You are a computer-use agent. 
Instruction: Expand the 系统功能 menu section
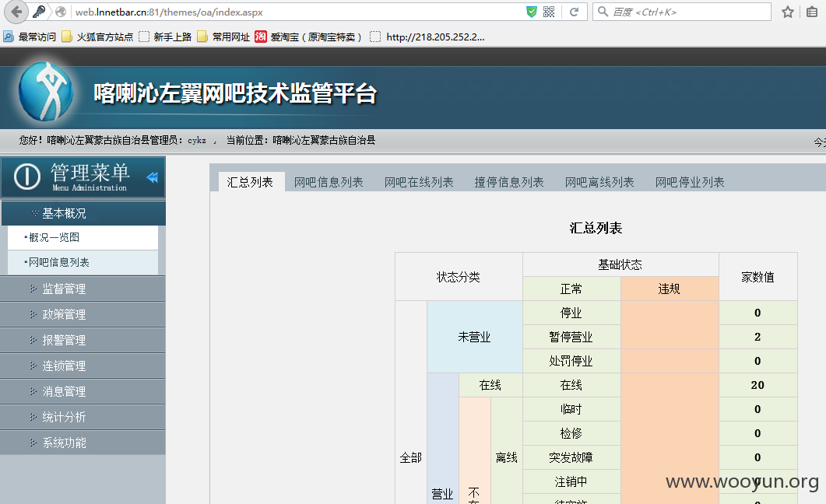[x=83, y=443]
